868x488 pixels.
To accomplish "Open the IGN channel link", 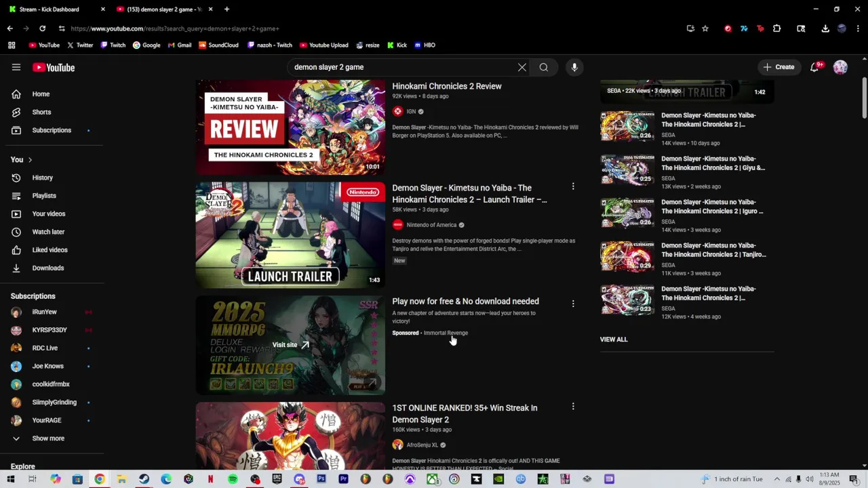I will pos(411,111).
